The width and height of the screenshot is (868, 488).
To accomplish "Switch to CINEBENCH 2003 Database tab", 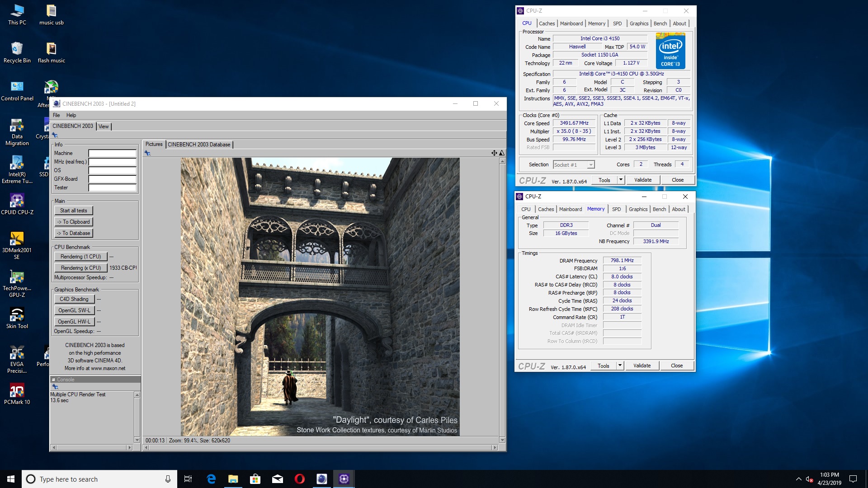I will point(199,145).
